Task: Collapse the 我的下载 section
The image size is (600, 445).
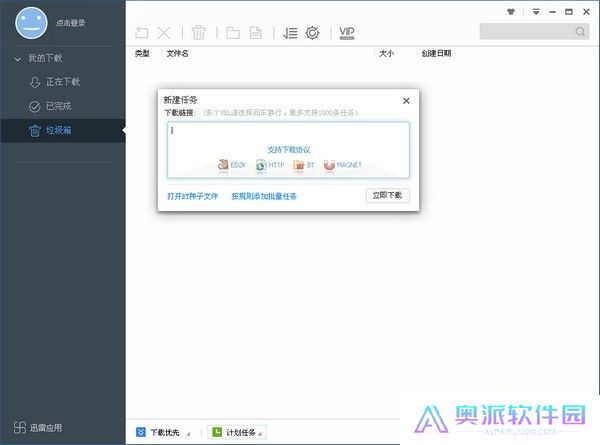Action: click(x=18, y=59)
